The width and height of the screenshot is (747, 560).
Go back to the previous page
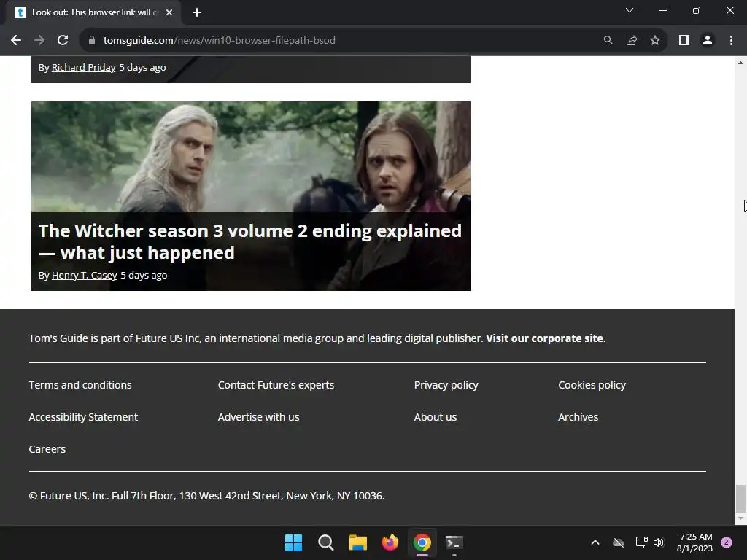tap(16, 41)
